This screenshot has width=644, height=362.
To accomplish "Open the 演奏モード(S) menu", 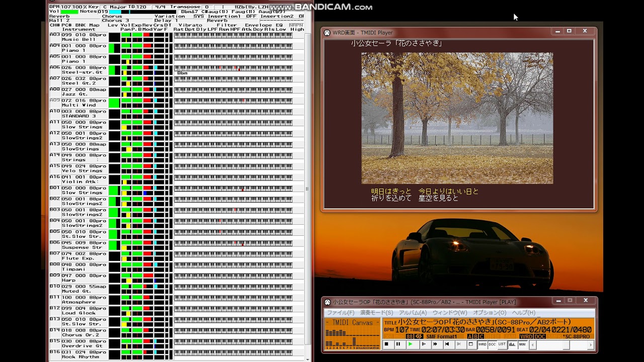I will click(376, 313).
